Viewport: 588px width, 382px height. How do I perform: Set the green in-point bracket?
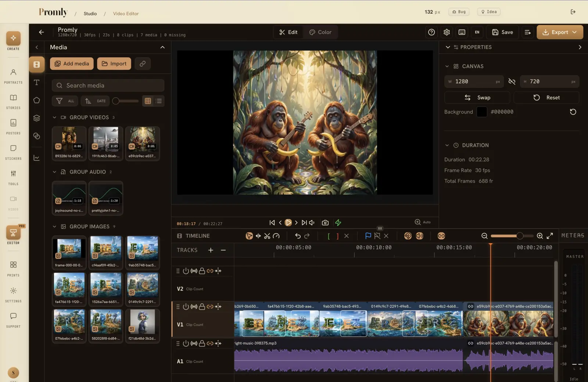pos(329,236)
